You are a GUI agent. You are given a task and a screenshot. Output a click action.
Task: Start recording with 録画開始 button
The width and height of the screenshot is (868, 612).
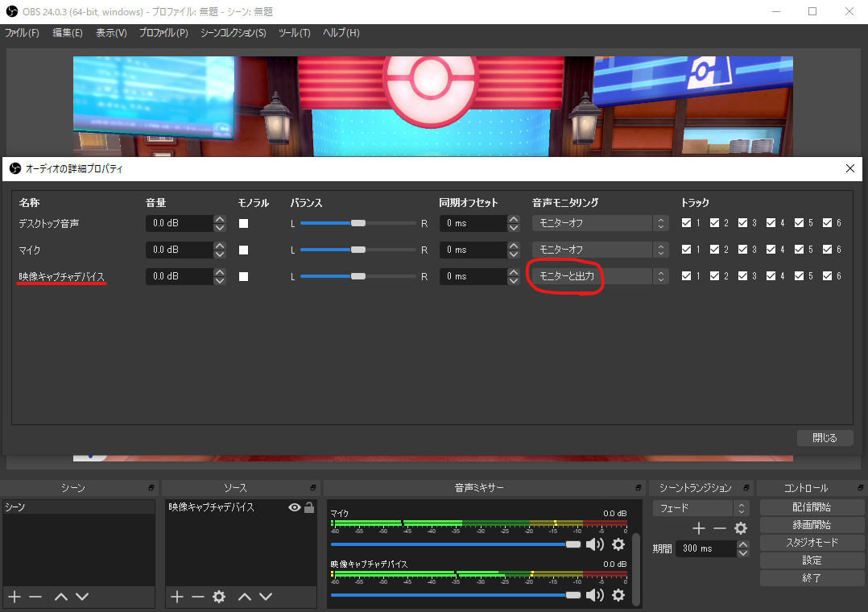tap(812, 525)
